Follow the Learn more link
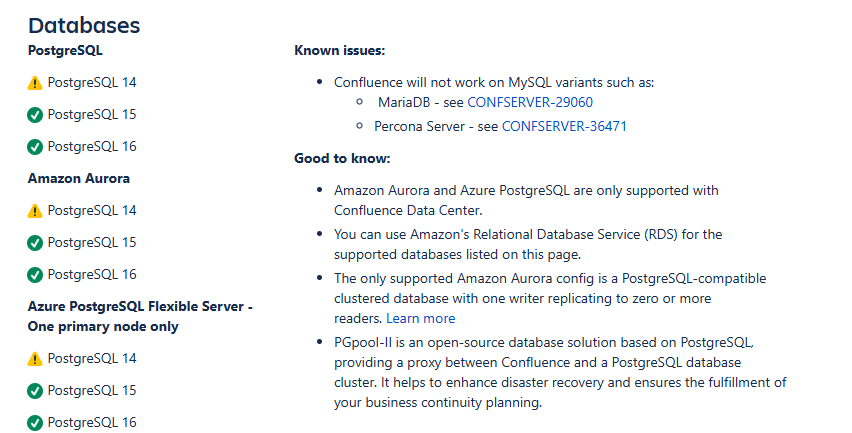The width and height of the screenshot is (852, 433). [x=421, y=318]
